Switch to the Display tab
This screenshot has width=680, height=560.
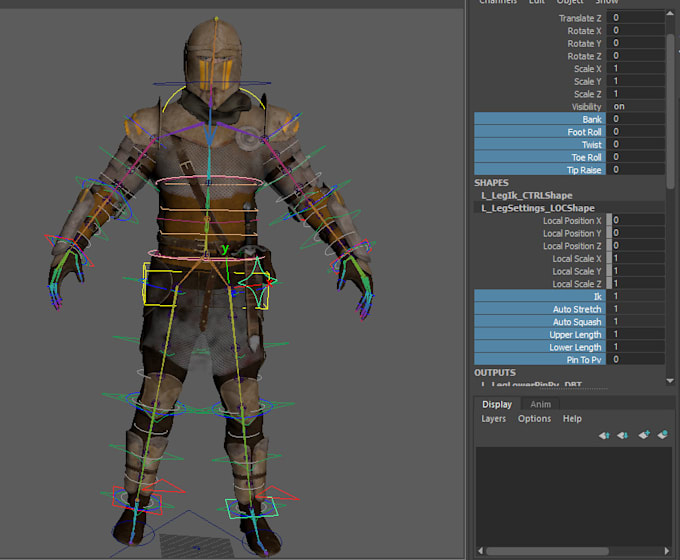497,404
